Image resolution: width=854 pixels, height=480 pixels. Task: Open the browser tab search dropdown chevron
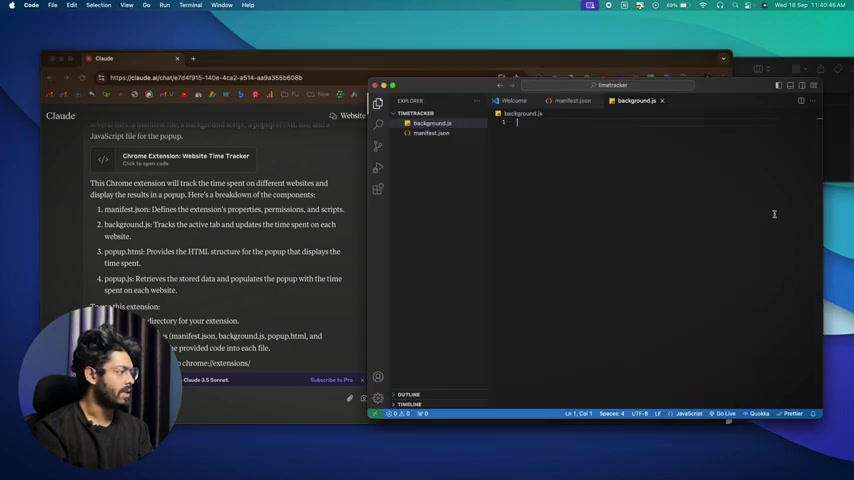723,59
